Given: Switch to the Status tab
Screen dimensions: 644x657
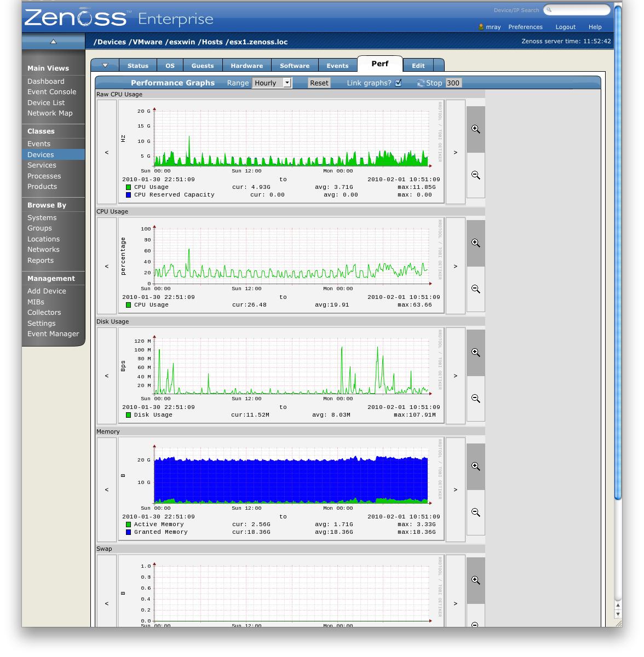Looking at the screenshot, I should (138, 66).
